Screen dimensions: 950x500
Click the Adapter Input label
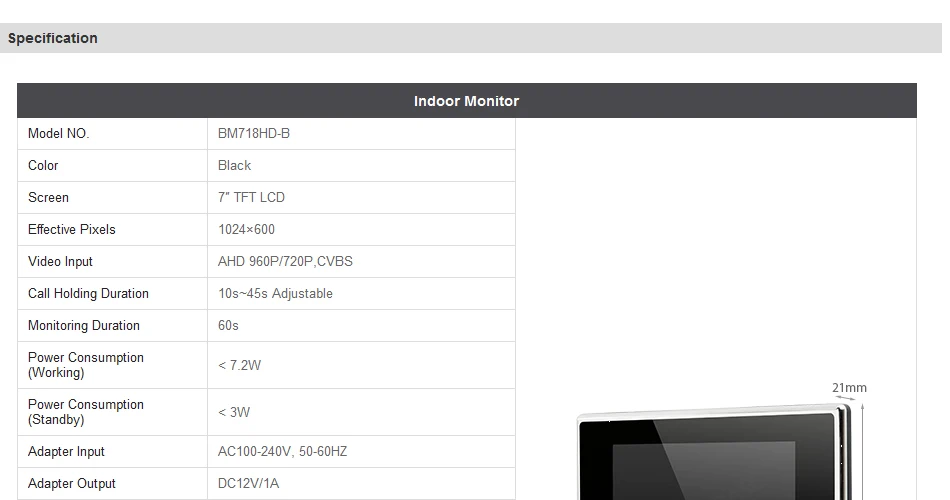tap(66, 452)
